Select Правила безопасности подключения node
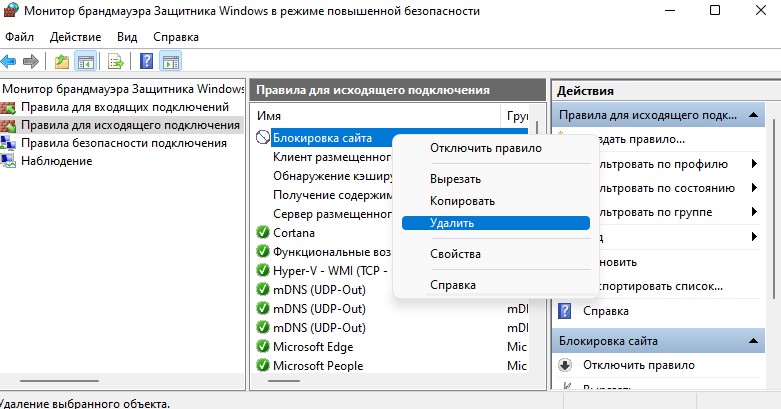This screenshot has width=781, height=409. point(124,142)
